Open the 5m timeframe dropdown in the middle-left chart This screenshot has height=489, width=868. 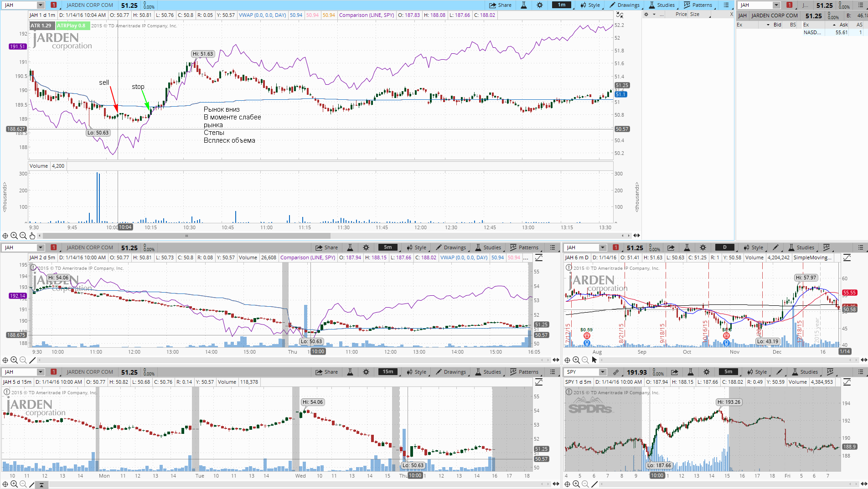(387, 247)
